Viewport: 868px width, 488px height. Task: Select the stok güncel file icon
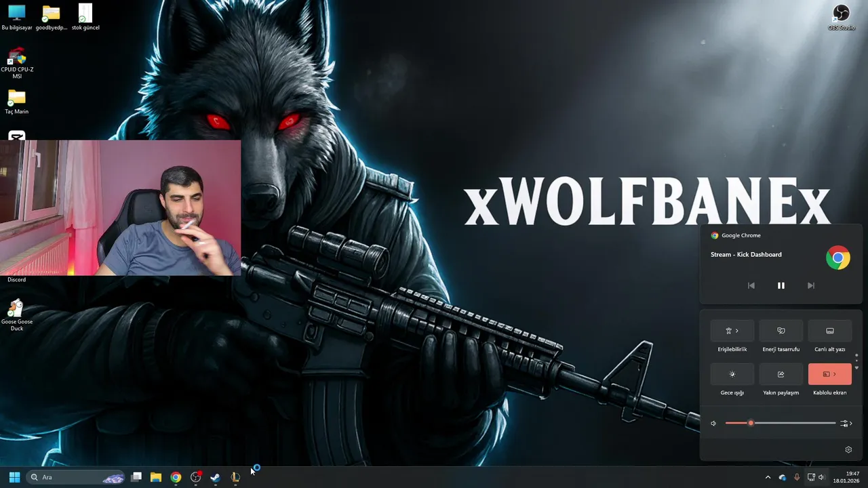click(x=85, y=17)
